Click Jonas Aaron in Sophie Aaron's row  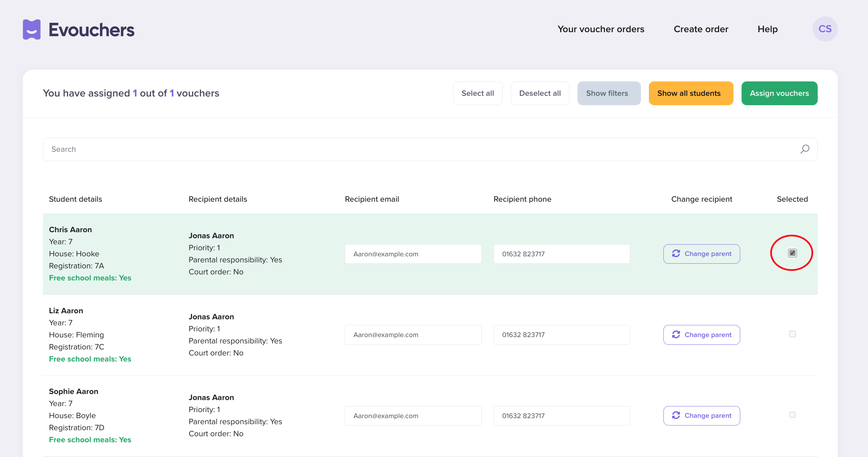click(211, 397)
